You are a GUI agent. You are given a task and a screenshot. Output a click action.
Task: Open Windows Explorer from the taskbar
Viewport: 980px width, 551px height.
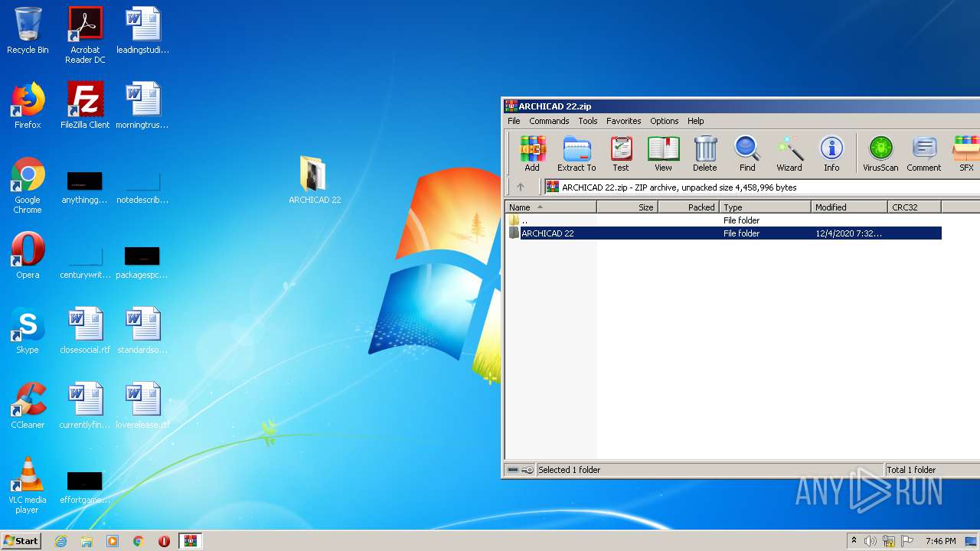(87, 541)
